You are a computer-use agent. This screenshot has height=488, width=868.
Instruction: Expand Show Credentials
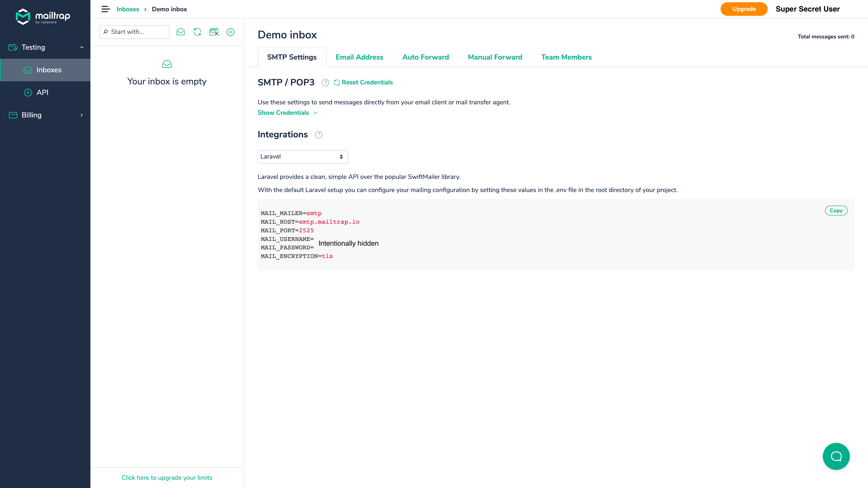pyautogui.click(x=287, y=113)
